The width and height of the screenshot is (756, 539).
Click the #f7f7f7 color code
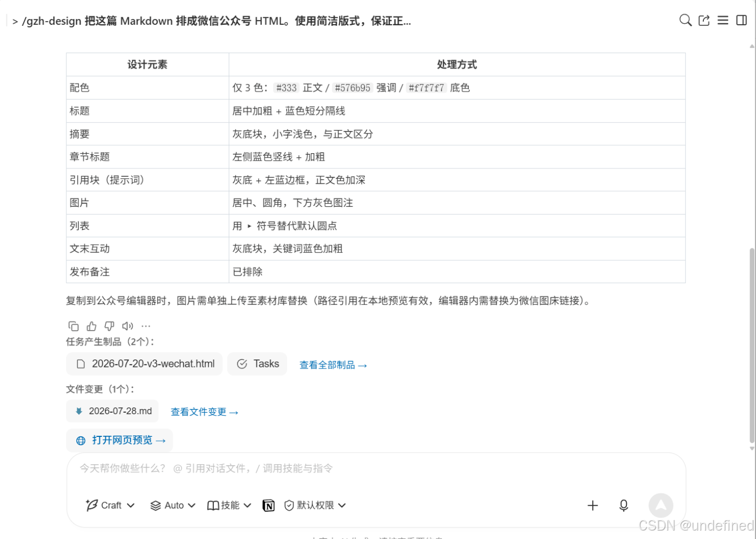pyautogui.click(x=427, y=88)
